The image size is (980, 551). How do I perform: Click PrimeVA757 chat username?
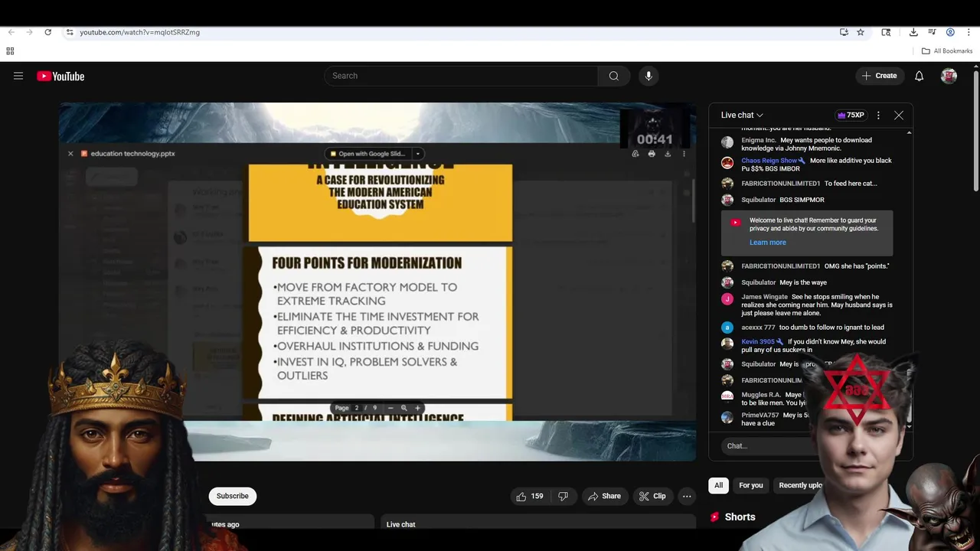760,416
